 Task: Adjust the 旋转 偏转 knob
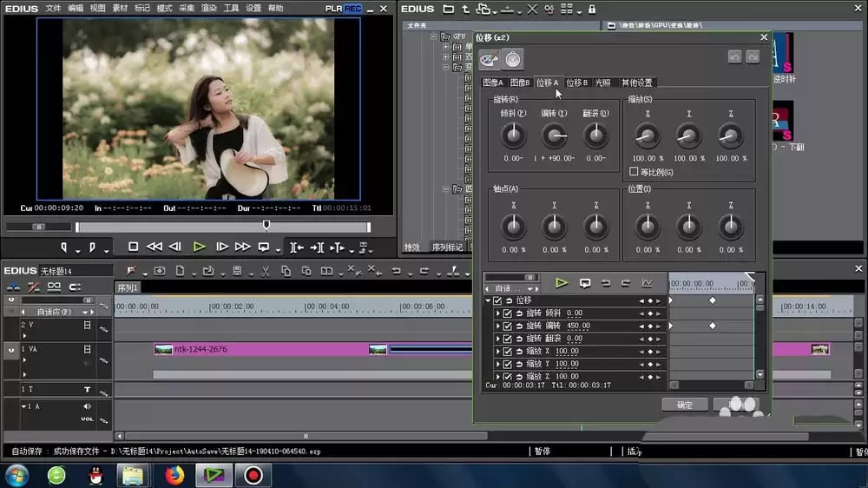[x=554, y=135]
